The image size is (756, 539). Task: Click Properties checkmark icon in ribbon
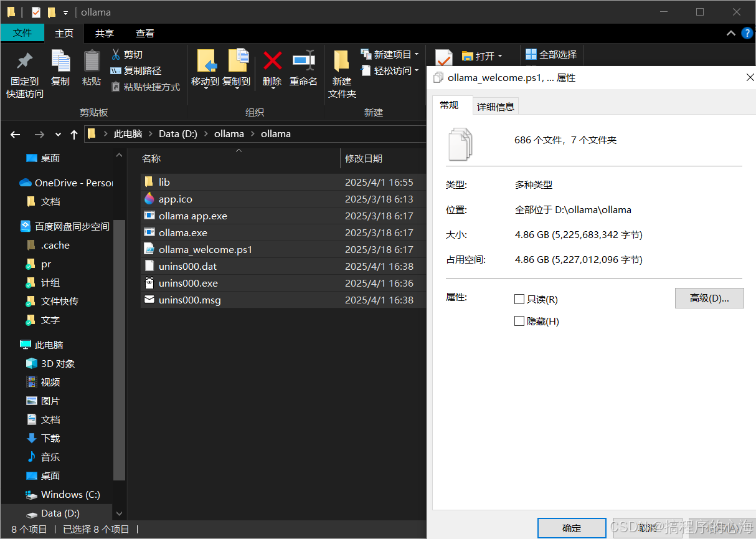point(443,58)
